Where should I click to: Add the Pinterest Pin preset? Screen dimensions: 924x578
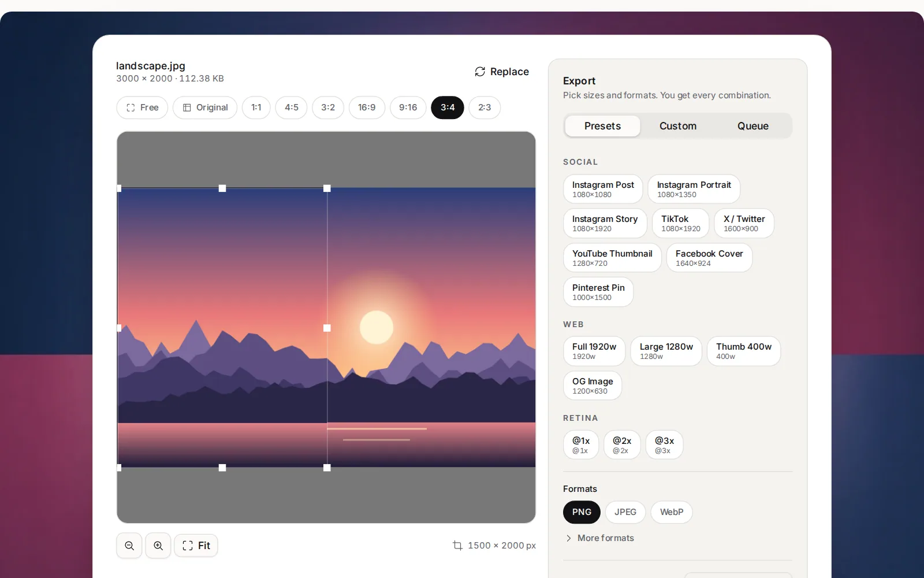598,292
